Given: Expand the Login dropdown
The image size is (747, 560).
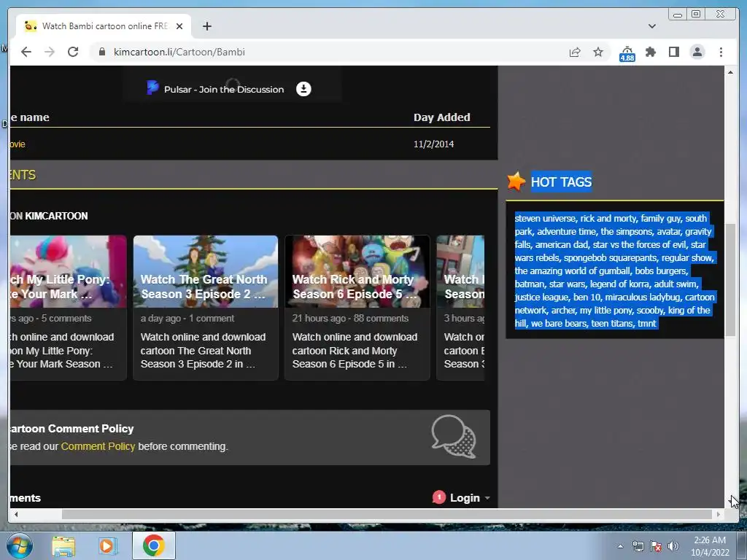Looking at the screenshot, I should 470,497.
